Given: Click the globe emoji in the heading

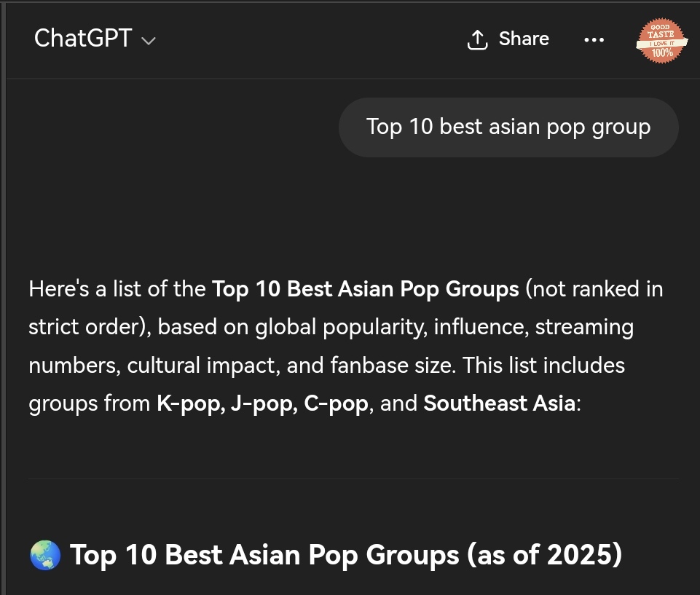Looking at the screenshot, I should pos(45,555).
